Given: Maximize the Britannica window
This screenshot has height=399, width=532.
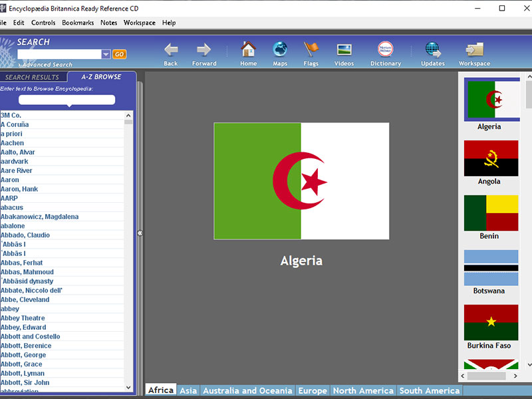Looking at the screenshot, I should point(502,8).
